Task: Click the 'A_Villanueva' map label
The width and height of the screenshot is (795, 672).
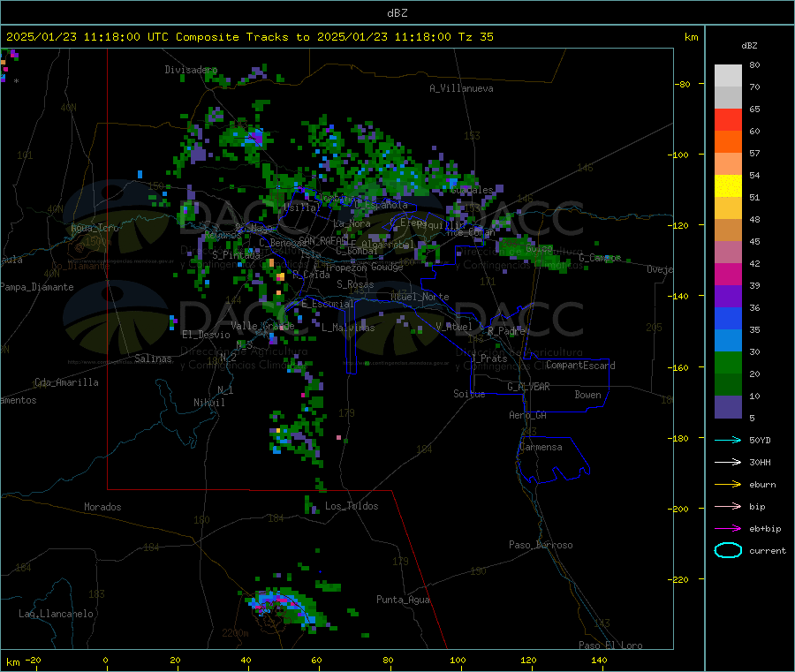Action: click(461, 88)
